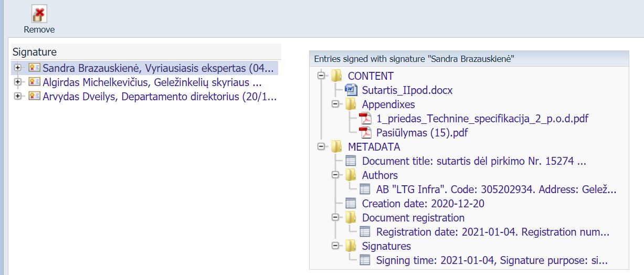Click the Signing time entry icon
This screenshot has height=275, width=644.
365,260
